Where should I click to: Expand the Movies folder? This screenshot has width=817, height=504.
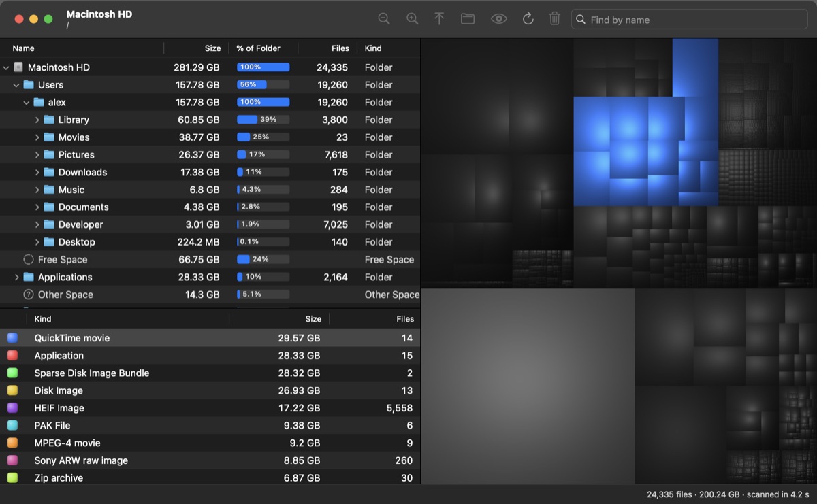(x=37, y=137)
